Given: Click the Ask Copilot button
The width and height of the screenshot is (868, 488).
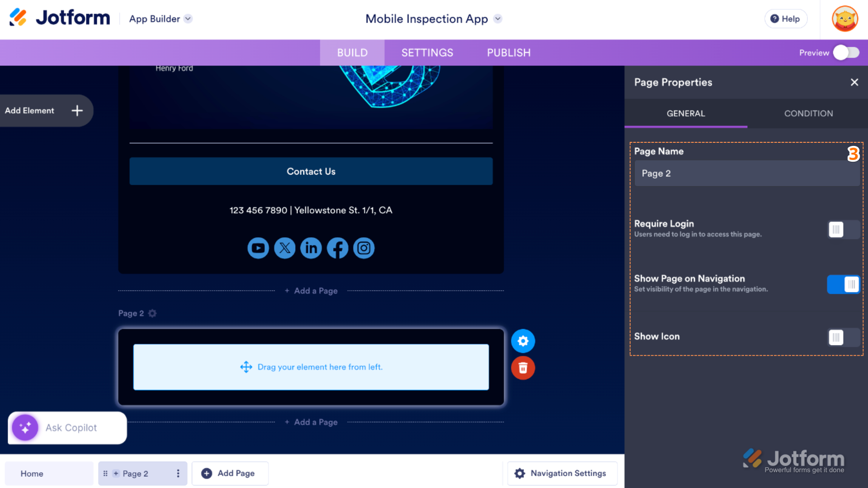Looking at the screenshot, I should (x=67, y=427).
